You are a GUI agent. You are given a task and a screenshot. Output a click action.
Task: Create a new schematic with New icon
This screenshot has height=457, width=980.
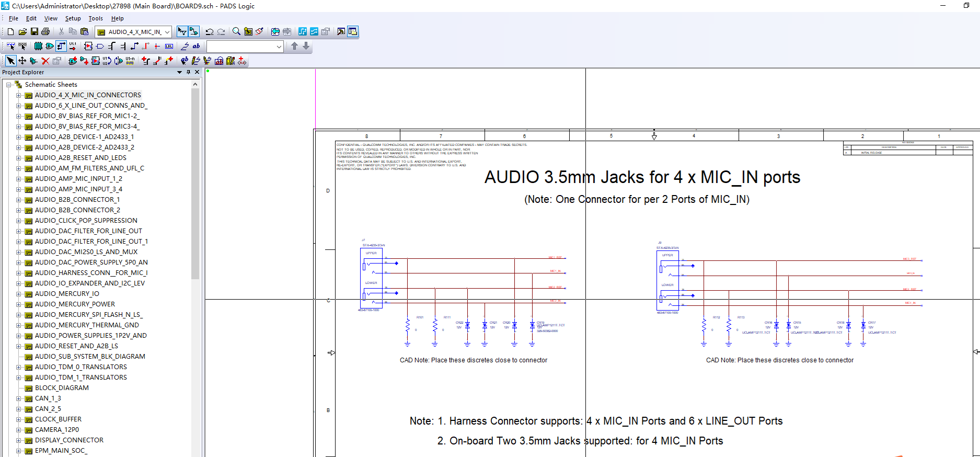[10, 32]
